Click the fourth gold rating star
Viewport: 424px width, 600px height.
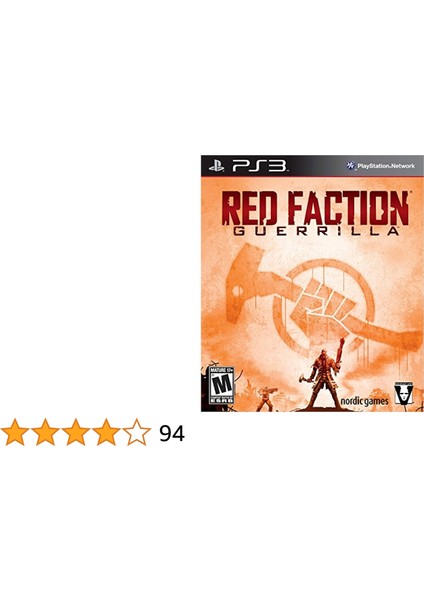106,432
